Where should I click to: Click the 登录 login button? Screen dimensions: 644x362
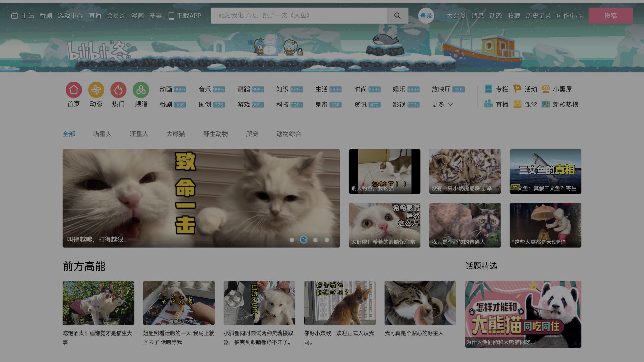[426, 16]
